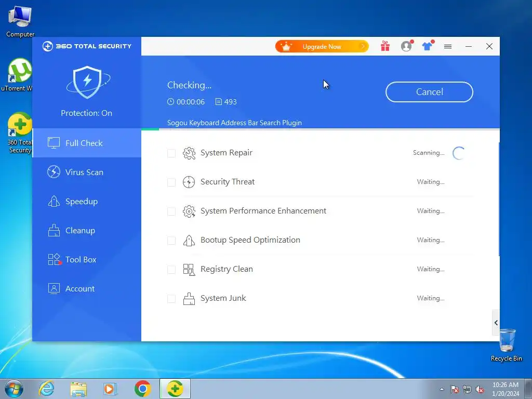
Task: Select the Tool Box sidebar item
Action: pos(87,260)
